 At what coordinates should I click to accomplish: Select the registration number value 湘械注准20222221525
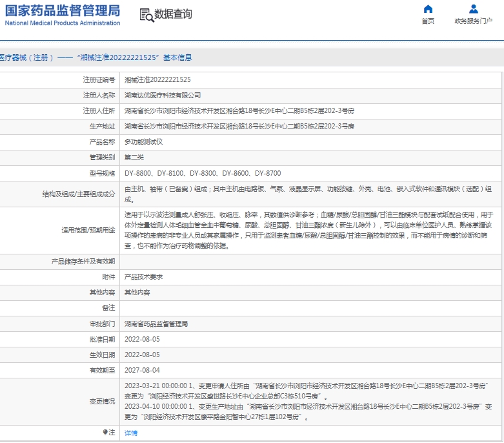(157, 79)
